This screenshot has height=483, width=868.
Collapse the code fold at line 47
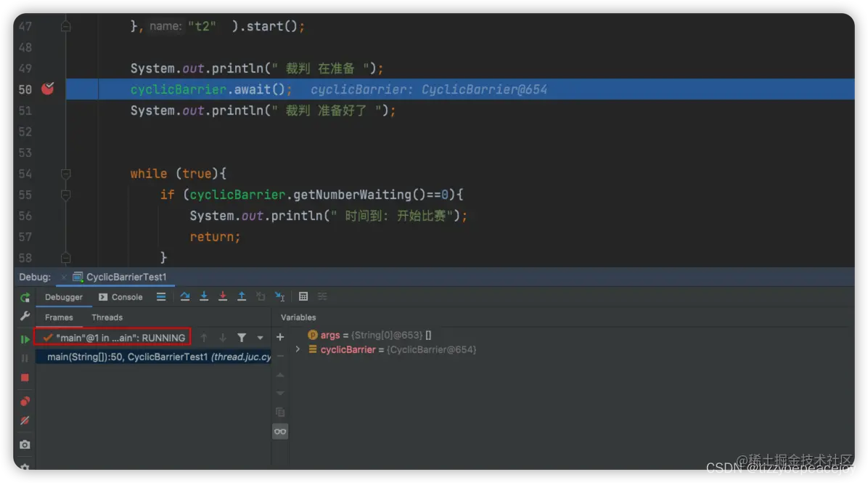point(66,26)
